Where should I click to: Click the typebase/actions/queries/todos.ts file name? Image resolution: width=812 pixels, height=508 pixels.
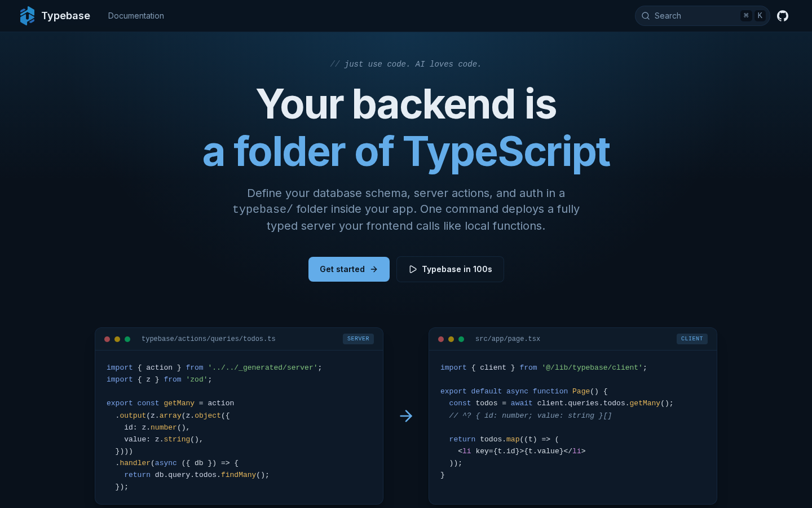point(209,339)
